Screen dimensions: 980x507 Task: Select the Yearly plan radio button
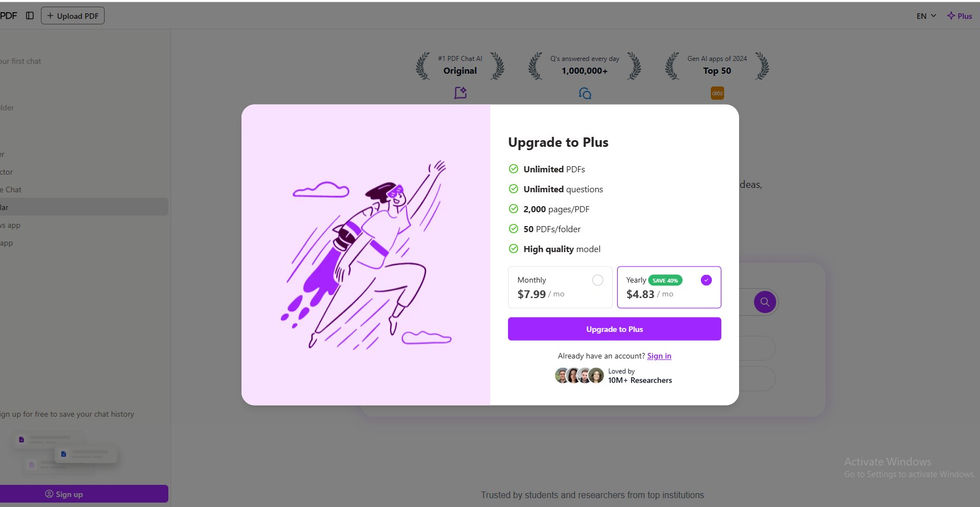[x=706, y=280]
